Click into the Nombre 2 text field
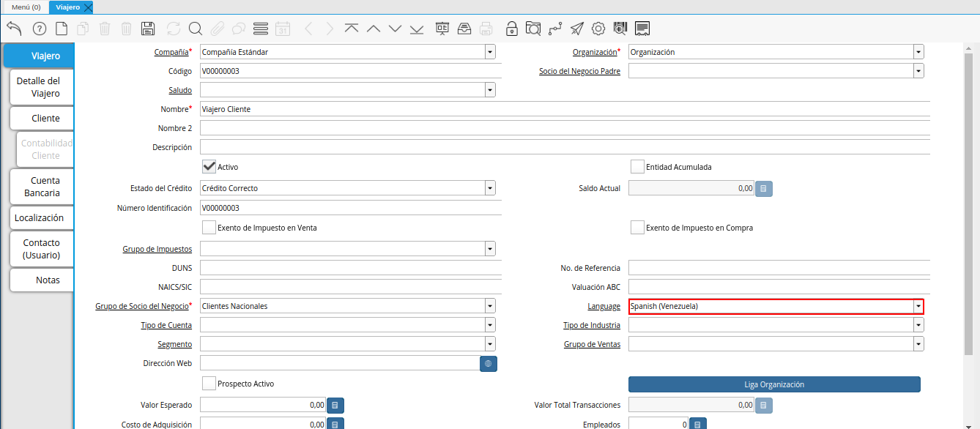 564,128
